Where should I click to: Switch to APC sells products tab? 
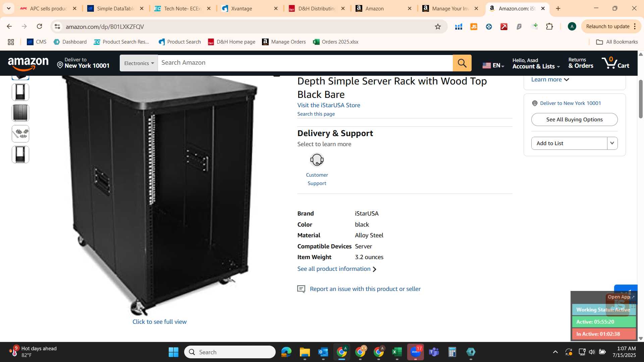(48, 8)
